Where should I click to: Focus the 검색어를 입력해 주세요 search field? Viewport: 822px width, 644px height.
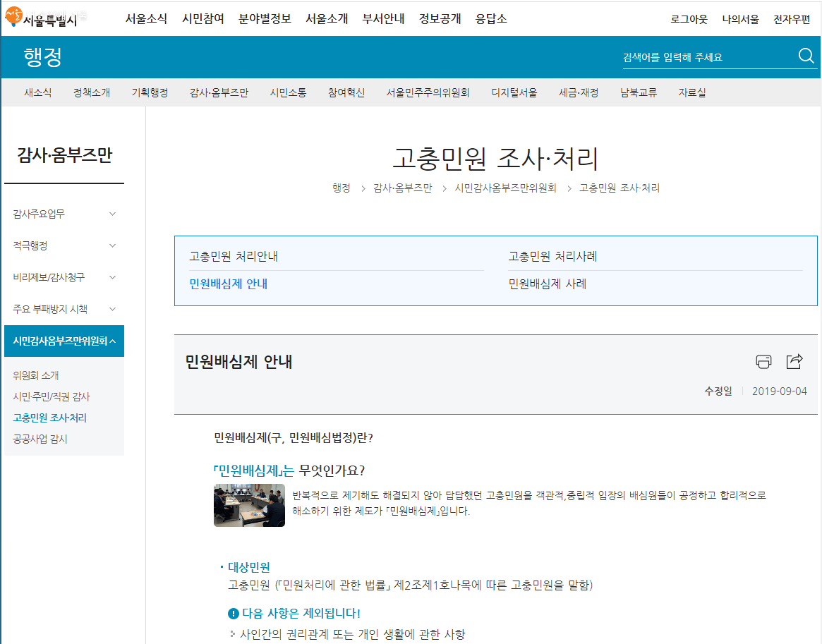pyautogui.click(x=706, y=57)
